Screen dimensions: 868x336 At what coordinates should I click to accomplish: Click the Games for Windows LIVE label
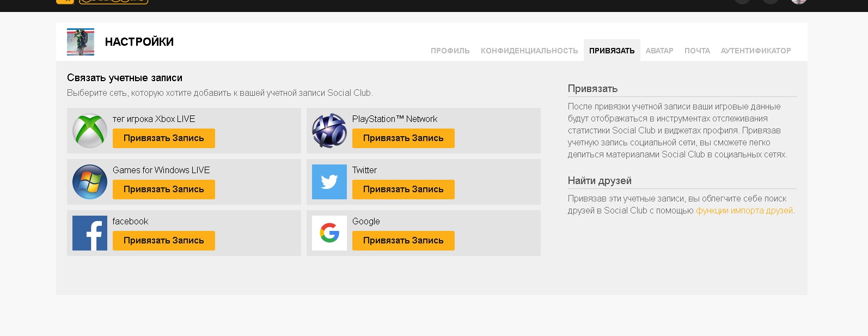[161, 170]
